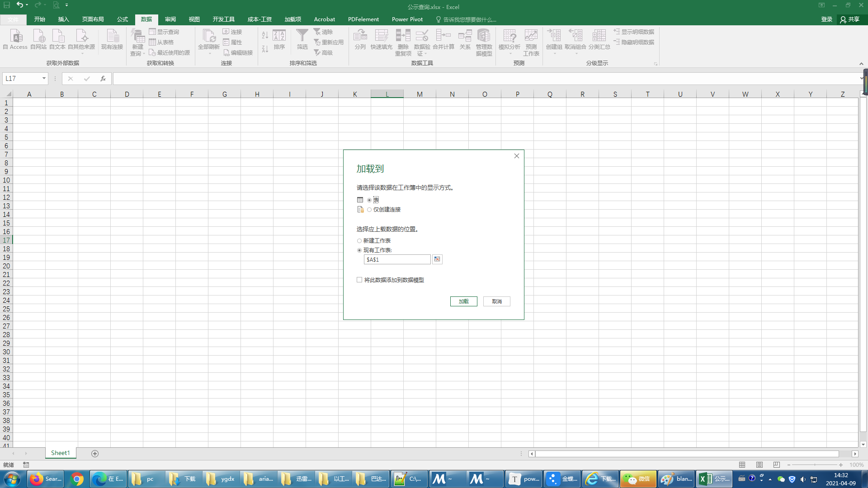This screenshot has height=488, width=868.
Task: Click the 管理数据模型 icon
Action: tap(484, 36)
